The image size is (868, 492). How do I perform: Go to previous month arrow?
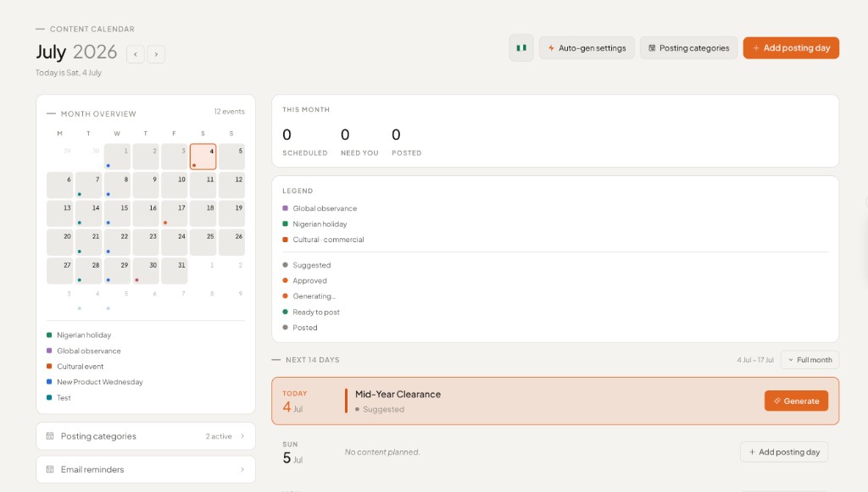point(136,54)
